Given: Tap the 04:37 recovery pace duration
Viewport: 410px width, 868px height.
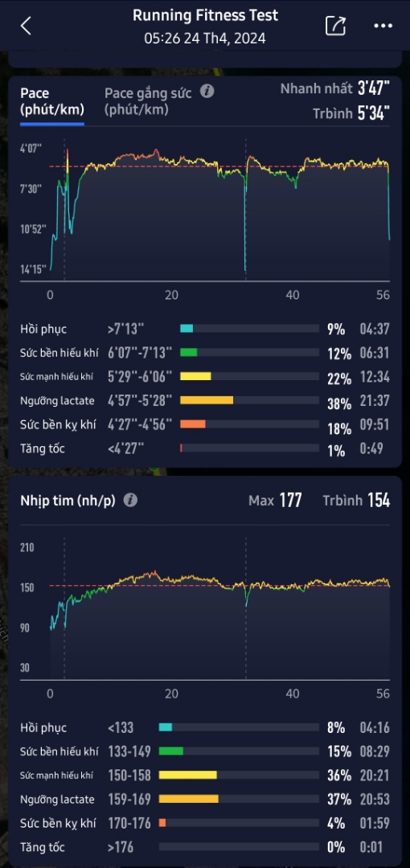Looking at the screenshot, I should click(x=374, y=330).
